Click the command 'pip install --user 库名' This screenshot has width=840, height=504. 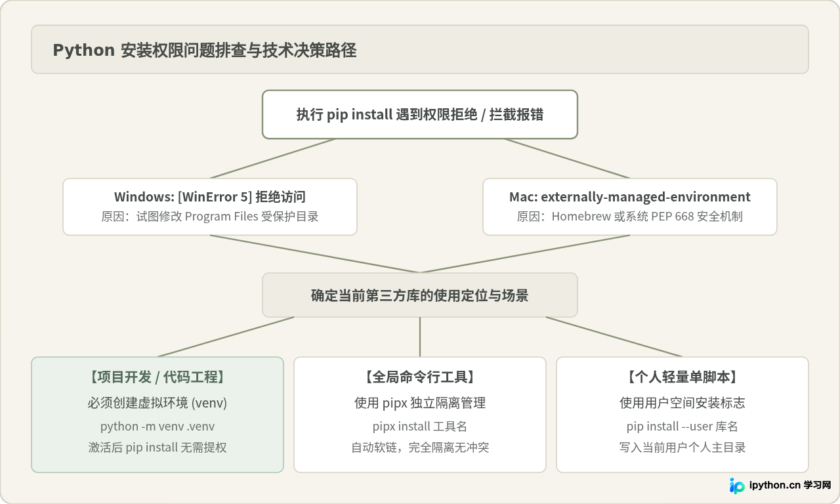[682, 427]
